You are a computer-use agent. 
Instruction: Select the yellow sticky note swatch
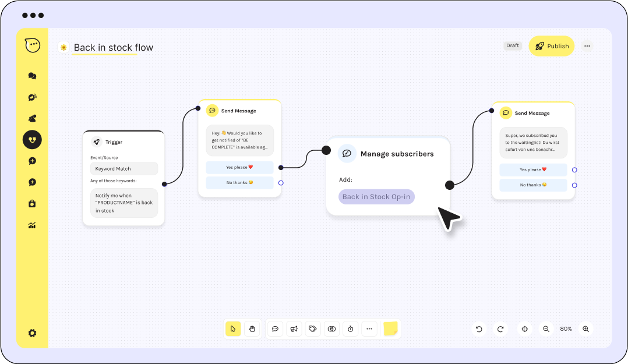pyautogui.click(x=390, y=329)
